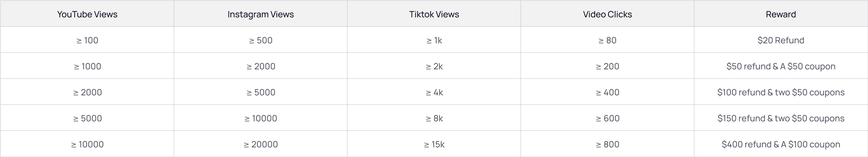Select the ≥ 100 YouTube views cell
868x157 pixels.
87,40
